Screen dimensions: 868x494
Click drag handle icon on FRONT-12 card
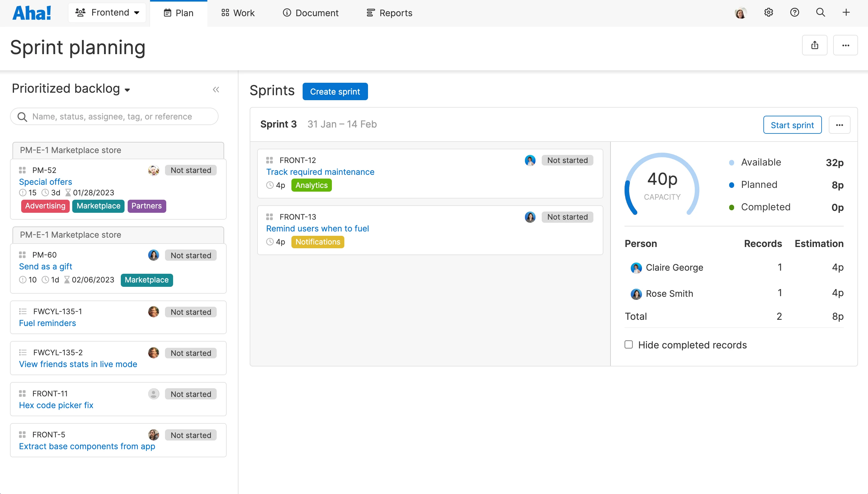tap(270, 160)
